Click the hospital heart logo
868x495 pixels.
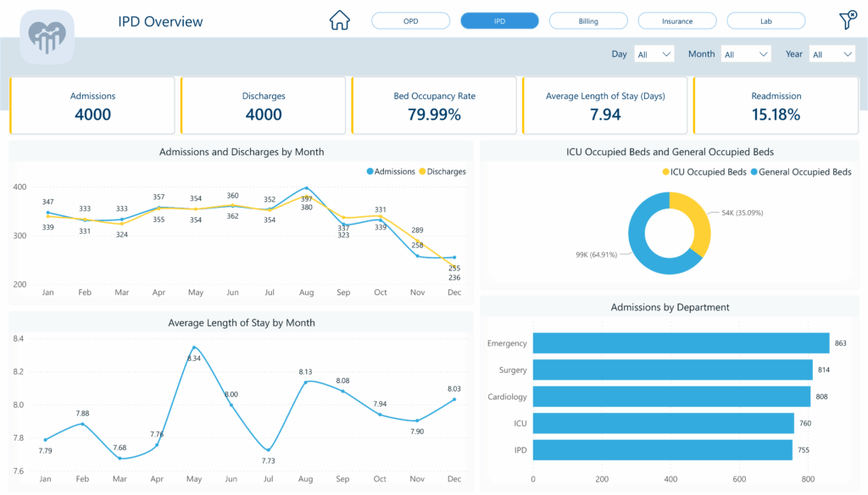[47, 37]
